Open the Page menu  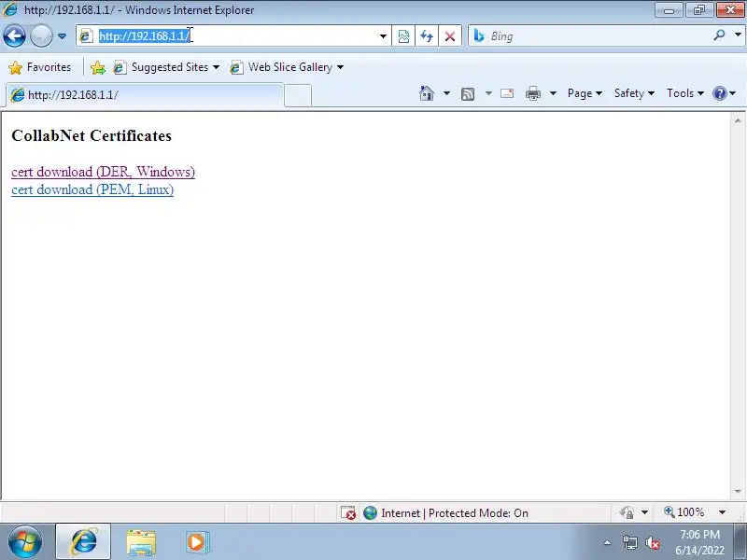(585, 93)
